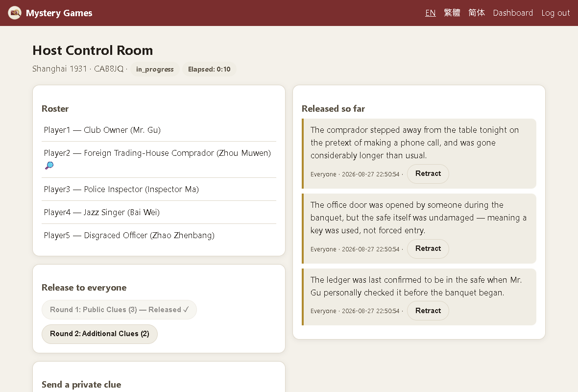Viewport: 578px width, 392px height.
Task: Retract the office door clue
Action: (x=428, y=248)
